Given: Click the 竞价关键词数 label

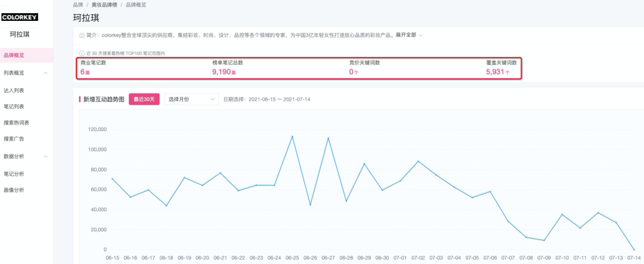Looking at the screenshot, I should 365,63.
